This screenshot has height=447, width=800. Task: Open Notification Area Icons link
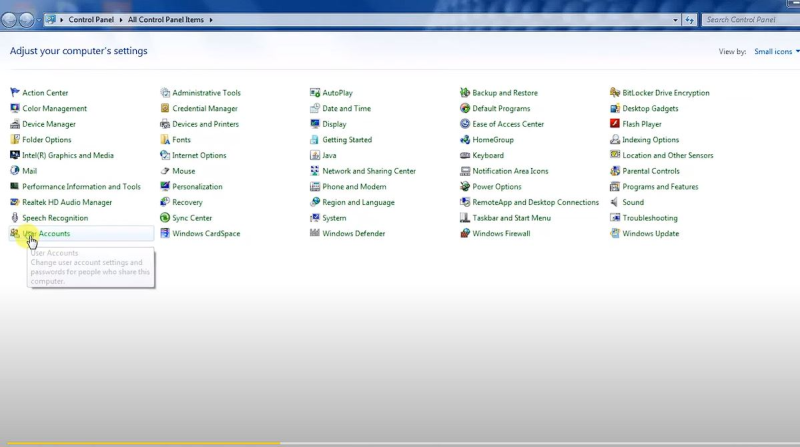[x=510, y=171]
